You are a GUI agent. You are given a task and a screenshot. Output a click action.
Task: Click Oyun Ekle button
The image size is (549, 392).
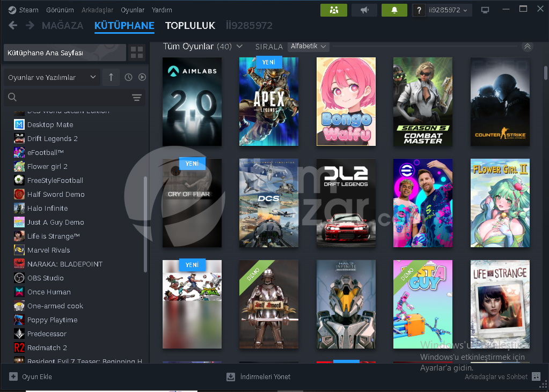[x=31, y=376]
